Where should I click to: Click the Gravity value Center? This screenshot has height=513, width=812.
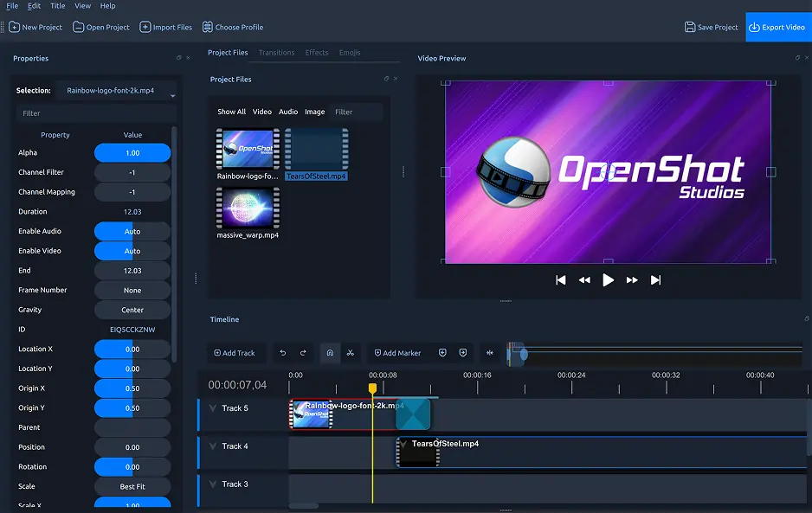(132, 310)
